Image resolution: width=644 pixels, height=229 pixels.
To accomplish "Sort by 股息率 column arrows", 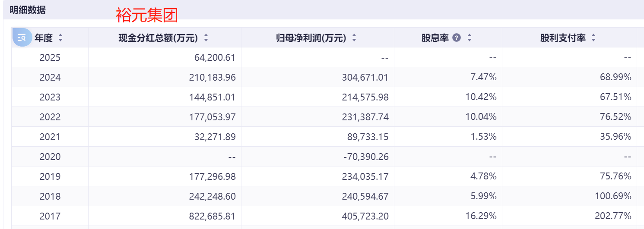I will pos(470,38).
